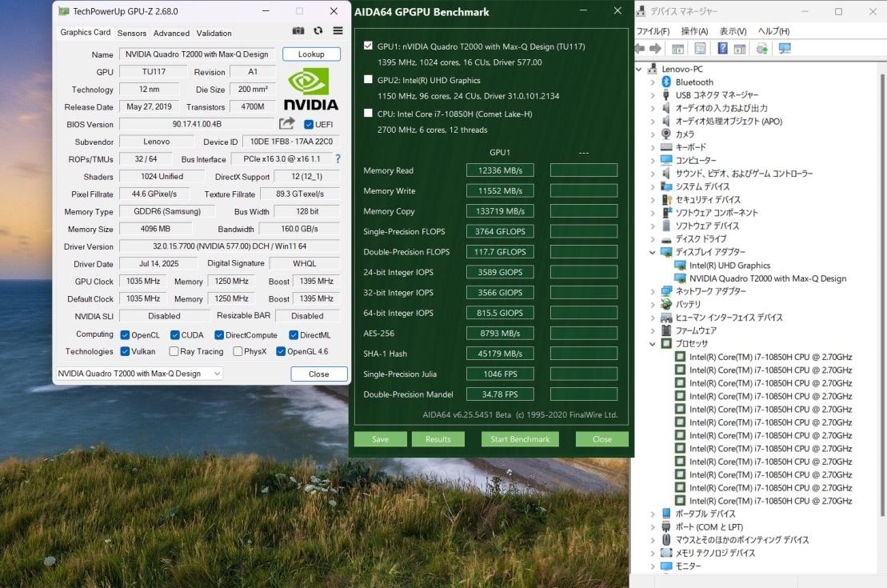Select NVIDIA Quadro T2000 device in tree
Image resolution: width=887 pixels, height=588 pixels.
tap(767, 278)
